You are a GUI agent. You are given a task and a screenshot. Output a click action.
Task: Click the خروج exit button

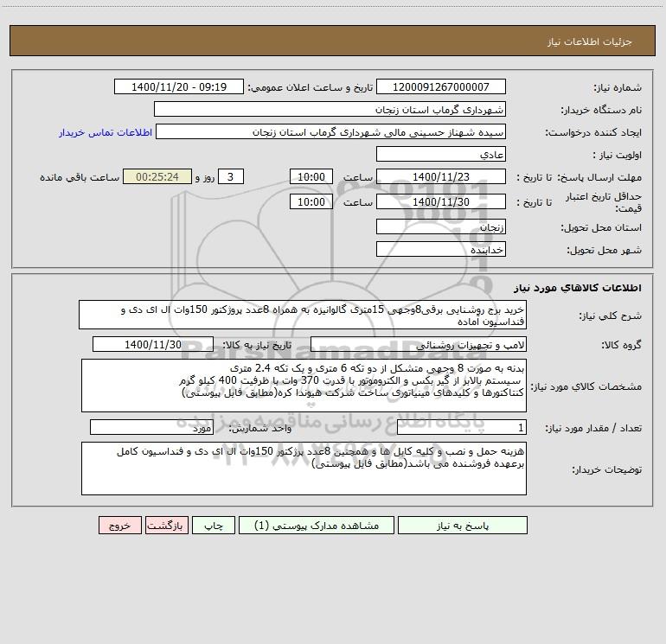[119, 526]
